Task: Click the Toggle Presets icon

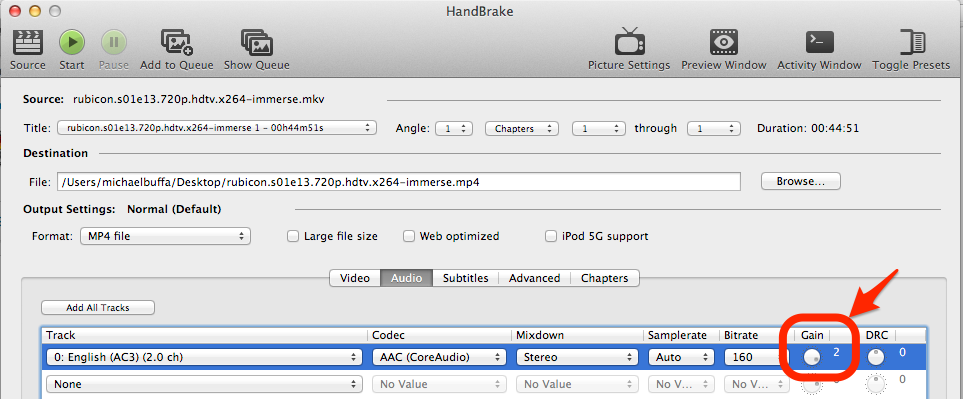Action: pos(912,42)
